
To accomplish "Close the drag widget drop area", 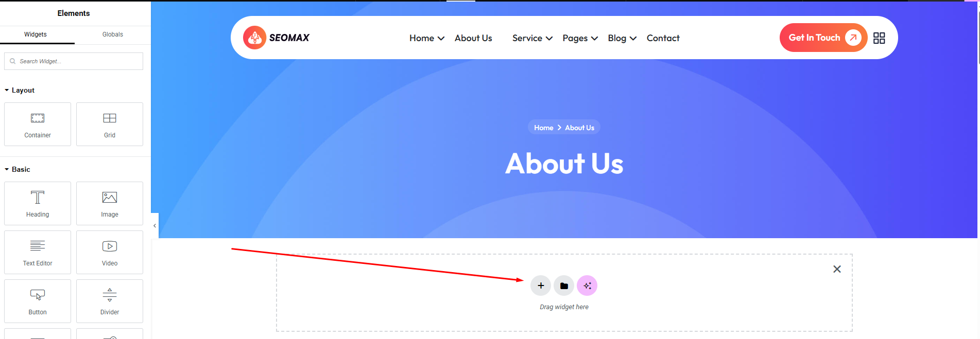I will point(837,269).
